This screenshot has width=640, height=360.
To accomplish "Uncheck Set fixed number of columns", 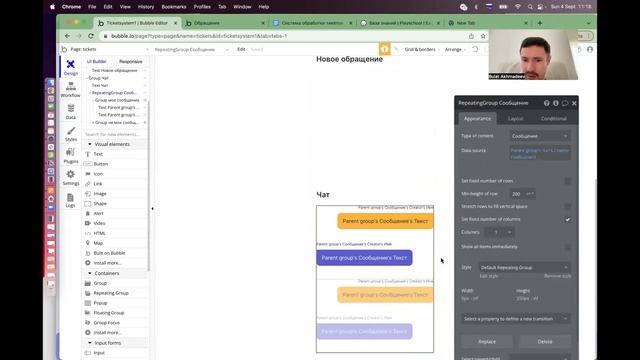I will click(x=567, y=220).
